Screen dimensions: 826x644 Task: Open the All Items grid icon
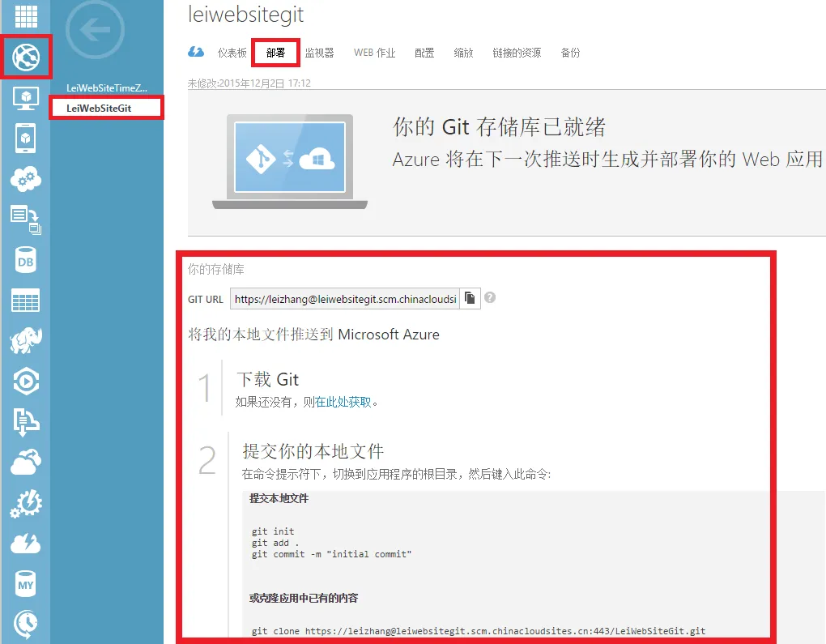[26, 16]
